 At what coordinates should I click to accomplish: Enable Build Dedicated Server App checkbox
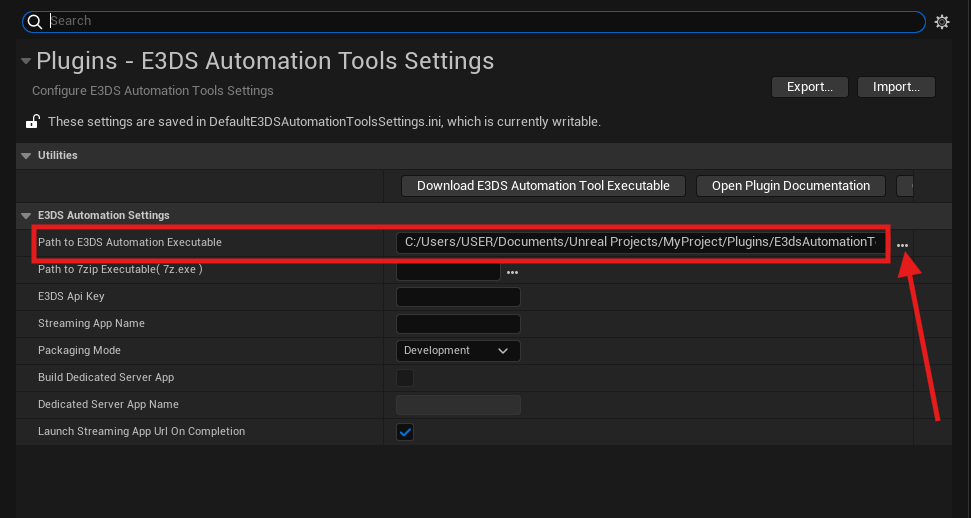point(405,378)
